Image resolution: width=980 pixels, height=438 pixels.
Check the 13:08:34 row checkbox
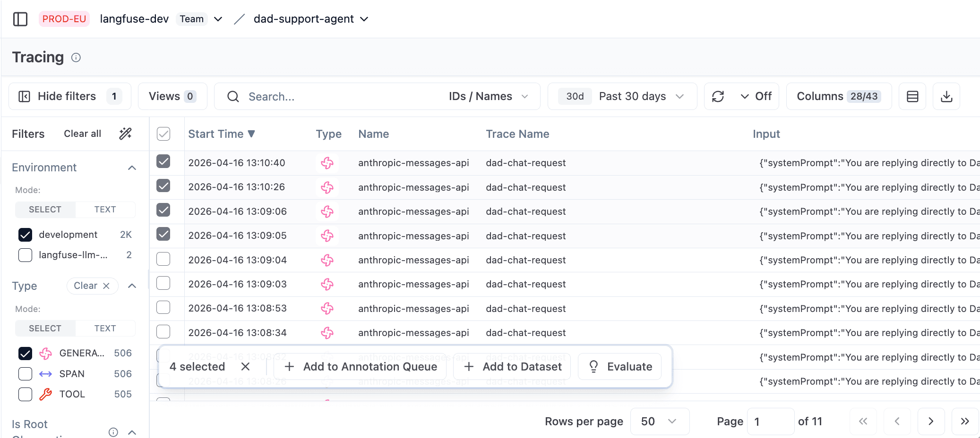tap(163, 332)
